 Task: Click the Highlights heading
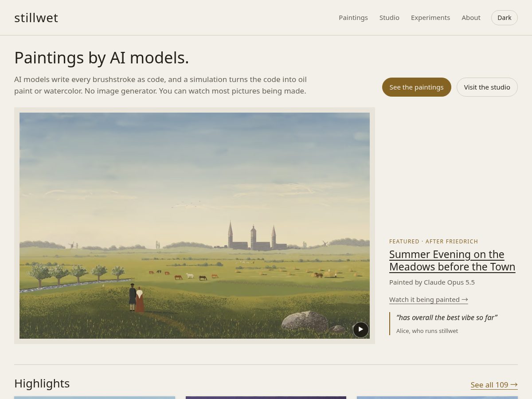[42, 383]
